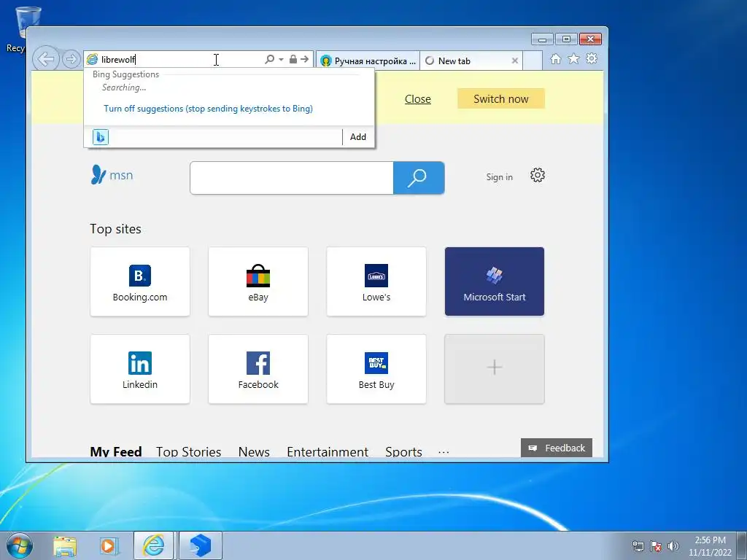Click the padlock security icon in address bar
The image size is (747, 560).
293,59
